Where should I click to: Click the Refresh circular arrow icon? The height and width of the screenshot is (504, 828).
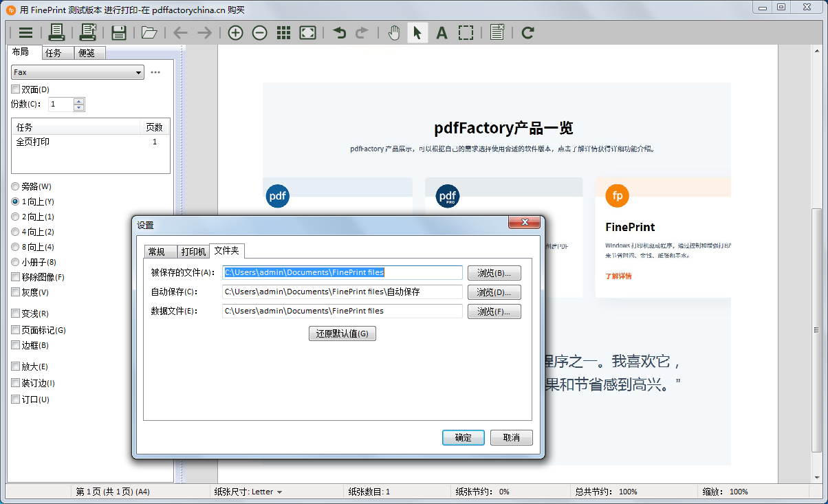[x=527, y=32]
